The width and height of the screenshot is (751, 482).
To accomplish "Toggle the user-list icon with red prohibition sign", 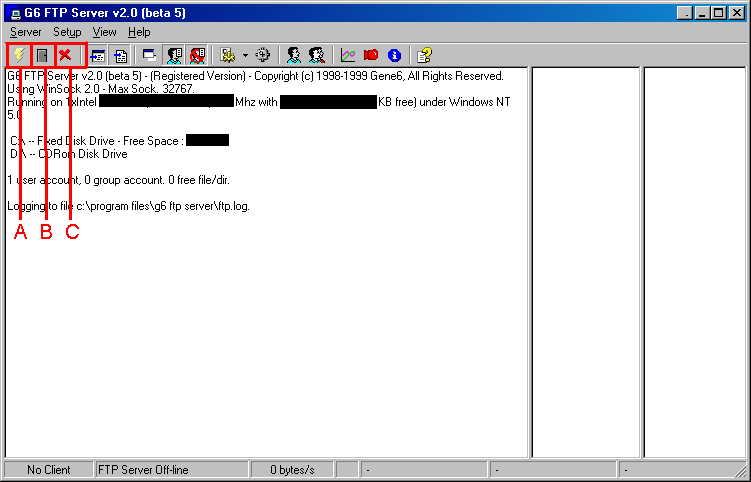I will click(197, 55).
